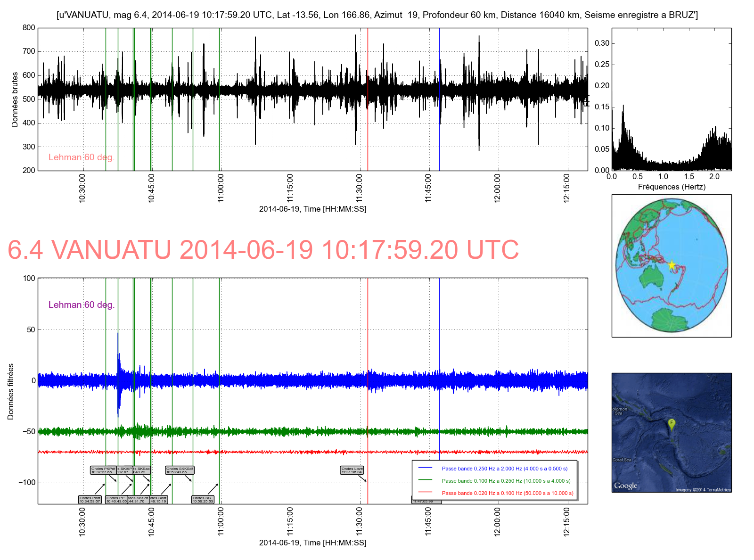Select the Ondes Love annotation box

[x=352, y=470]
